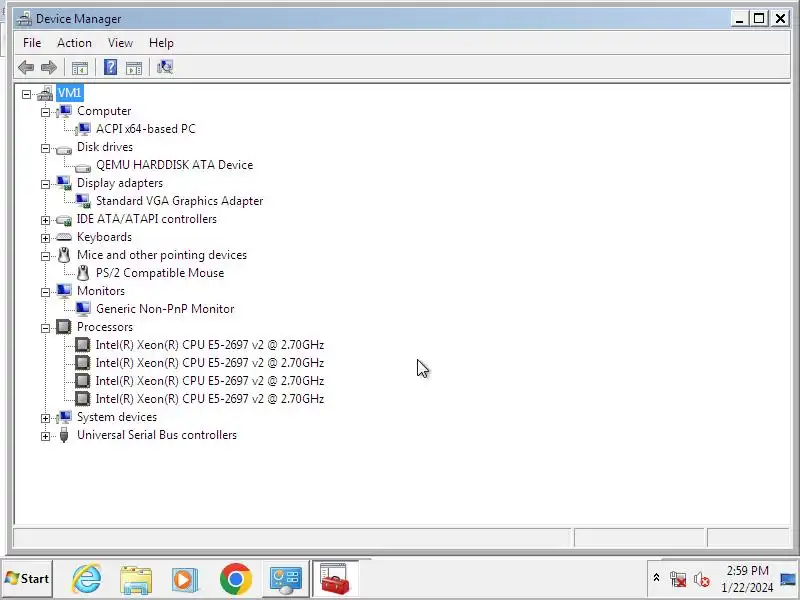Select the last Intel Xeon processor entry
The width and height of the screenshot is (800, 600).
click(x=210, y=399)
